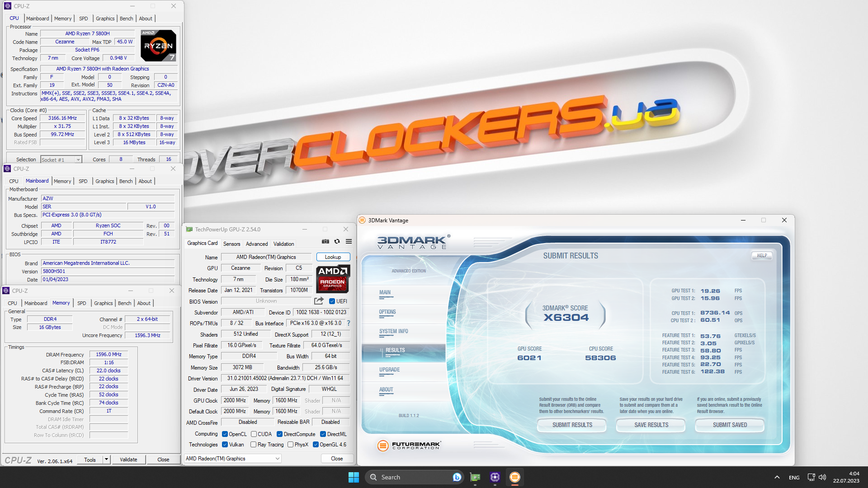
Task: Click the Futuremark Corporation logo
Action: point(409,446)
